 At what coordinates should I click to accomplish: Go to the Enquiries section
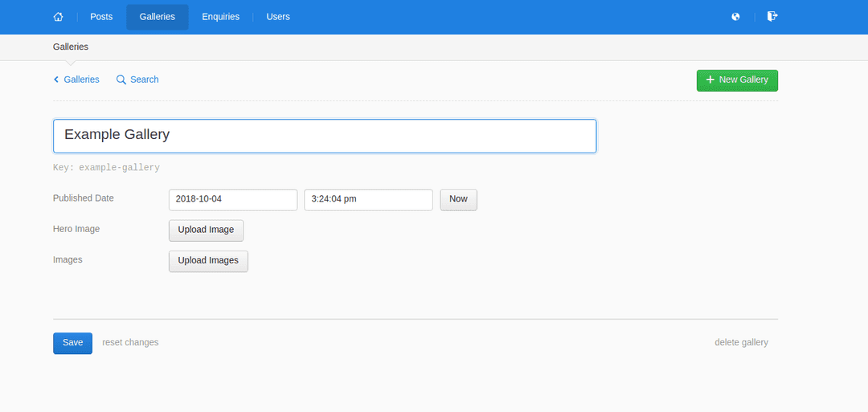[220, 17]
